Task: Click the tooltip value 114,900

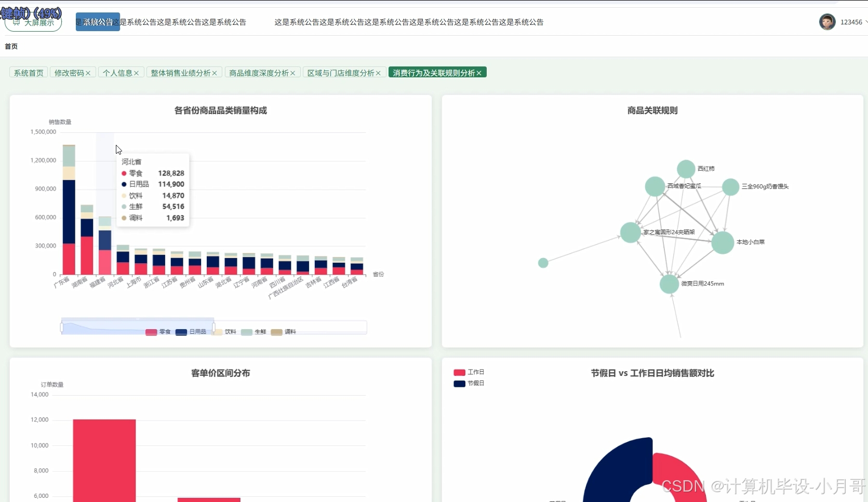Action: 171,184
